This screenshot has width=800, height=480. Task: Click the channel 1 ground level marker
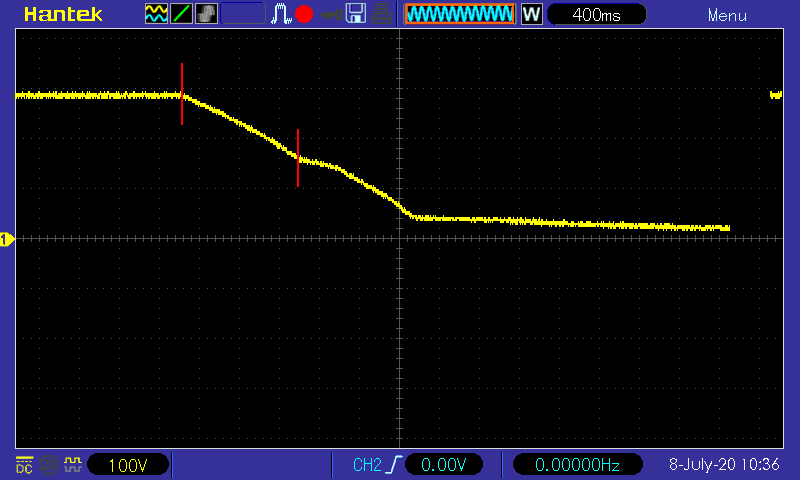(7, 239)
